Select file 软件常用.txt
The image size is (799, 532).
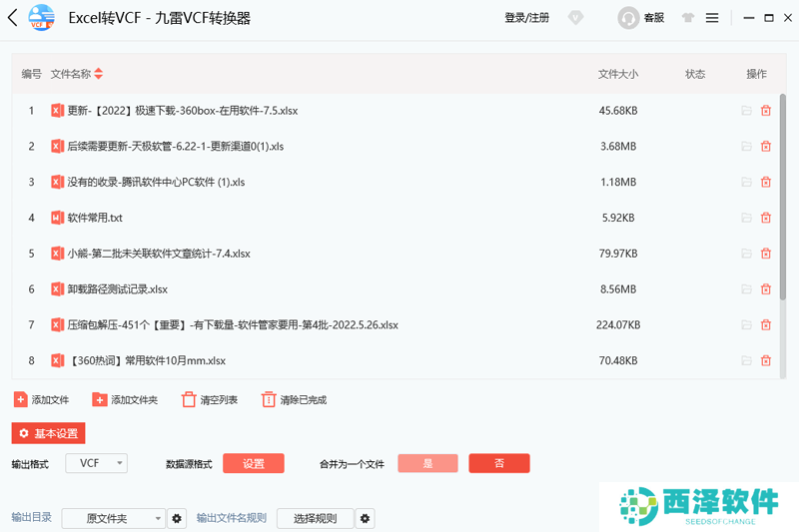[x=95, y=218]
